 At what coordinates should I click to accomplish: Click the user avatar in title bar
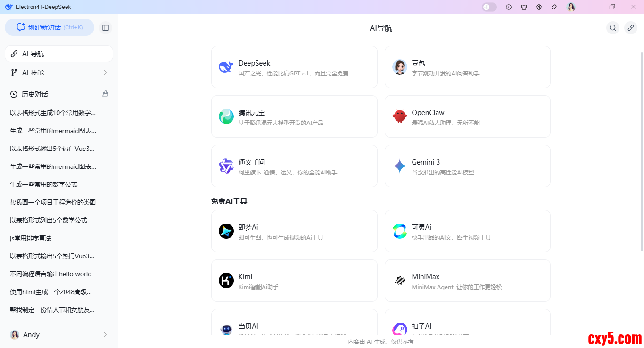[571, 7]
